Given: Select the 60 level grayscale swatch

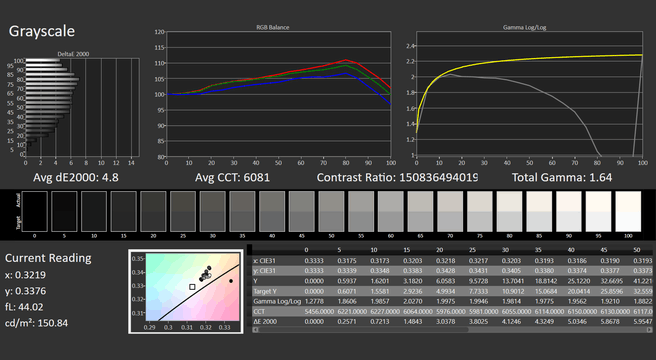Looking at the screenshot, I should tap(391, 211).
